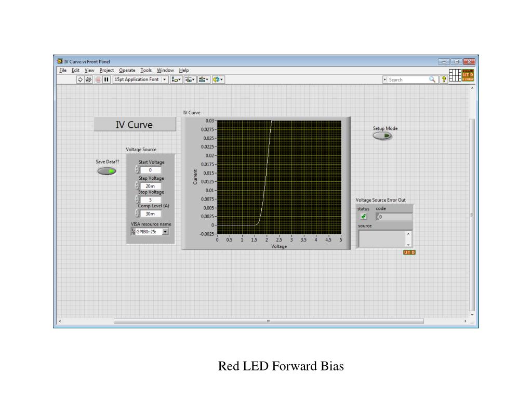Open the VISA resource name dropdown arrow
532x399 pixels.
pyautogui.click(x=165, y=232)
